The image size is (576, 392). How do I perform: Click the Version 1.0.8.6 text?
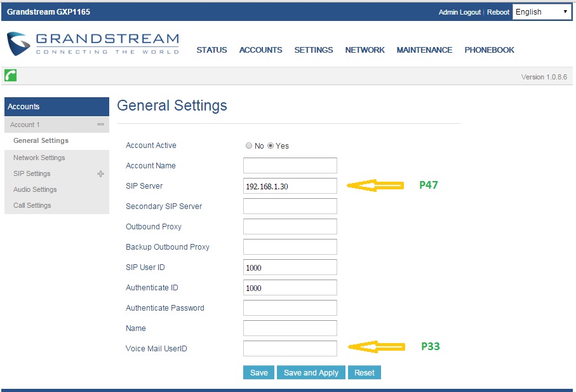544,77
